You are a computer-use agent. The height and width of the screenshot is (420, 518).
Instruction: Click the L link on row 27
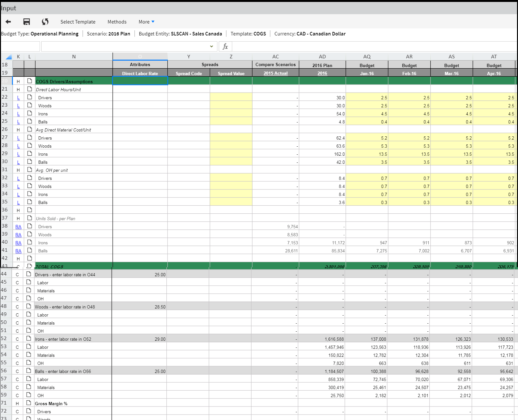click(x=18, y=138)
